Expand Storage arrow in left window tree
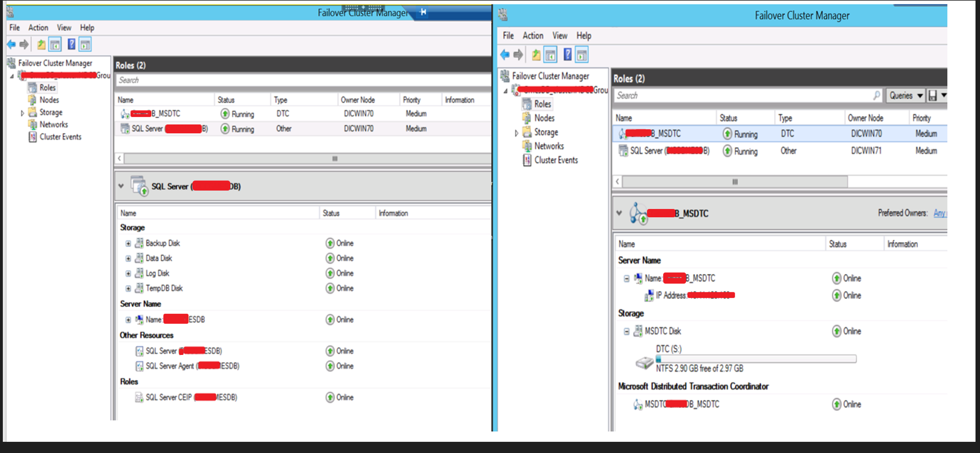980x453 pixels. (22, 113)
